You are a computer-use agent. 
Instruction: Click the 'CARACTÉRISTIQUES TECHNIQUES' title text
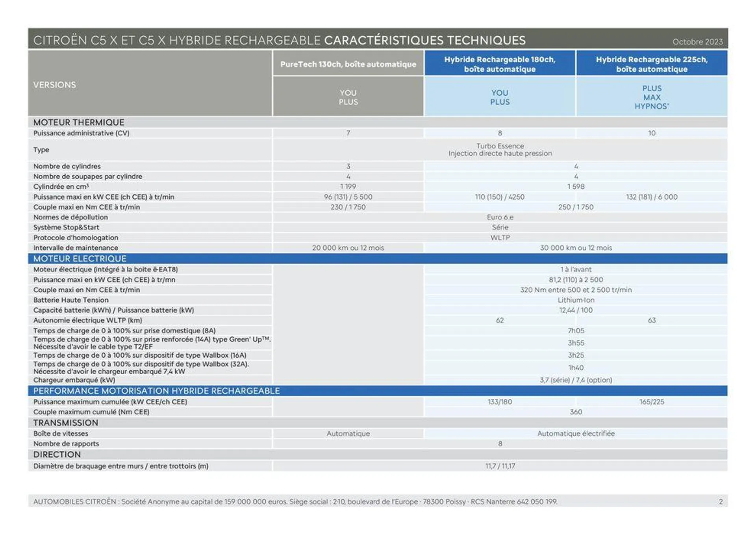[425, 40]
